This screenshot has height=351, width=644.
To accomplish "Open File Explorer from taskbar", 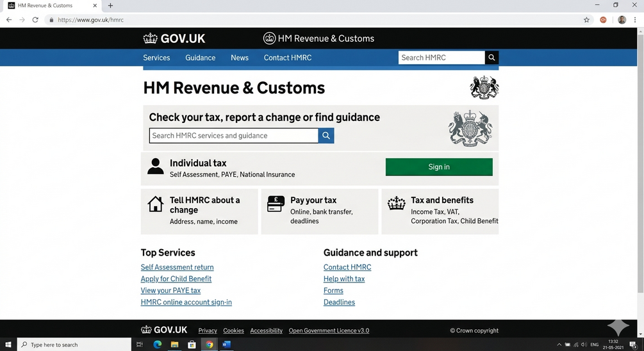I will (174, 345).
